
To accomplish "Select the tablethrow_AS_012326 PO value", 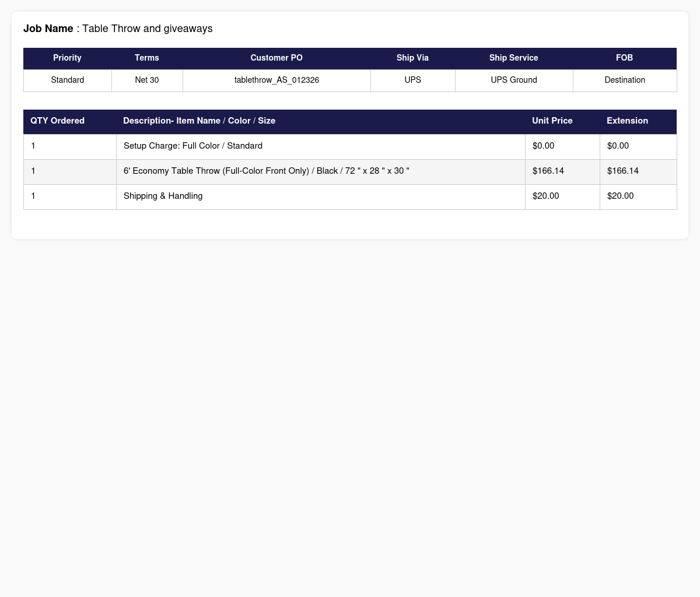I will [x=276, y=80].
